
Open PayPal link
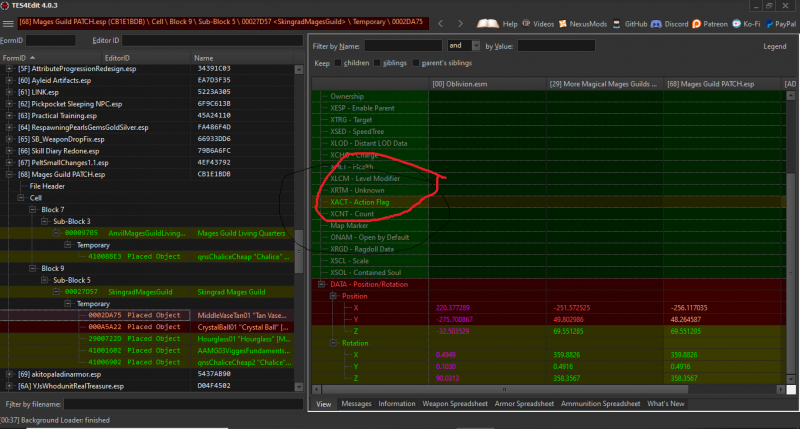(781, 23)
